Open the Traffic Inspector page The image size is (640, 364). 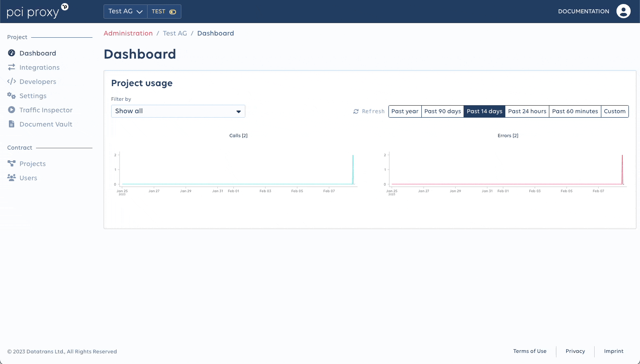(x=46, y=110)
